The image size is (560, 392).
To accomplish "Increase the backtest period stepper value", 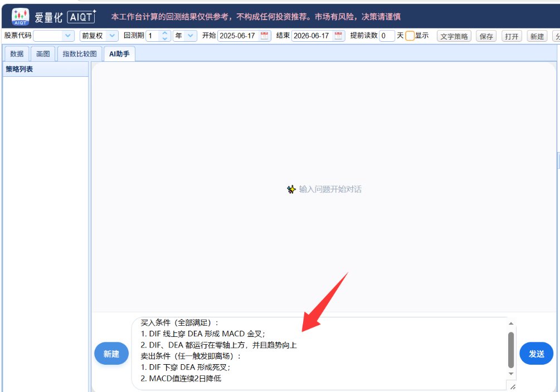I will 164,33.
